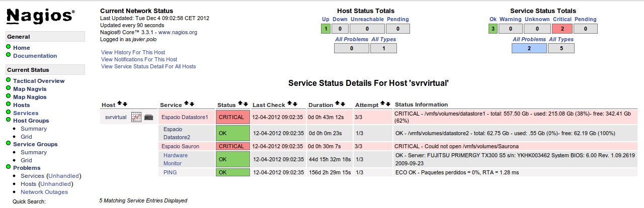Image resolution: width=644 pixels, height=208 pixels.
Task: Open Tactical Overview in the sidebar
Action: 39,81
